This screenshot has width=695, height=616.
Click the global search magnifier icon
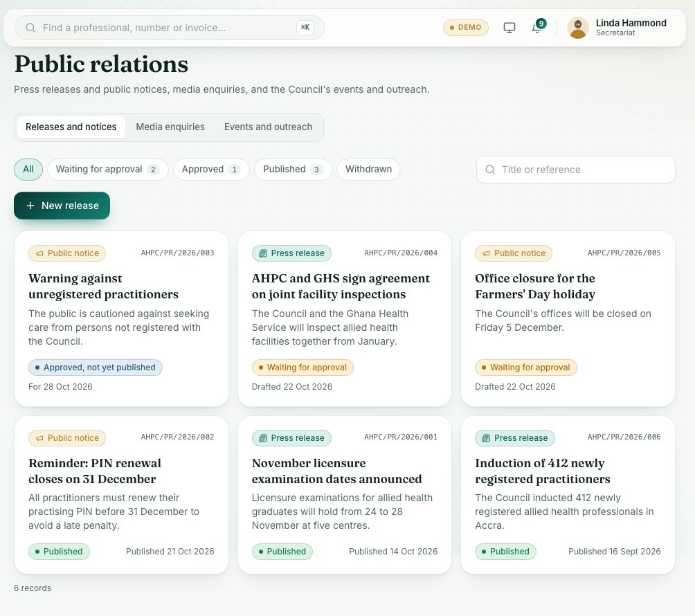pyautogui.click(x=30, y=28)
